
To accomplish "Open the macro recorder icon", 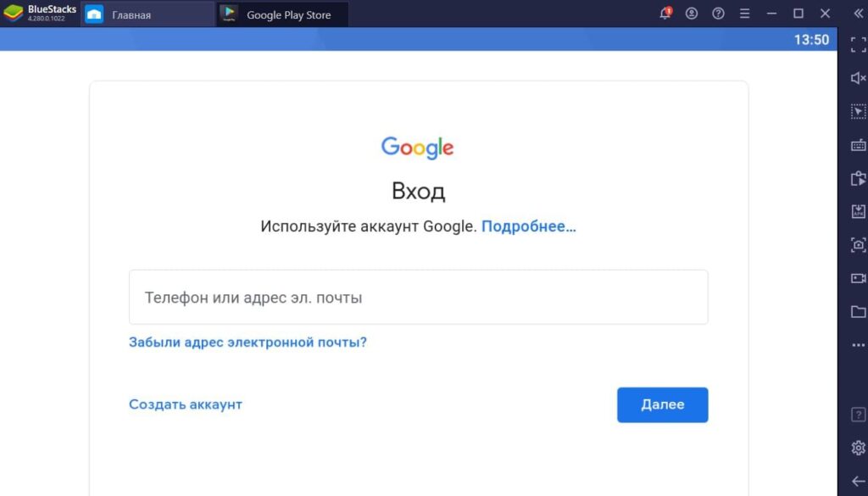I will coord(858,178).
